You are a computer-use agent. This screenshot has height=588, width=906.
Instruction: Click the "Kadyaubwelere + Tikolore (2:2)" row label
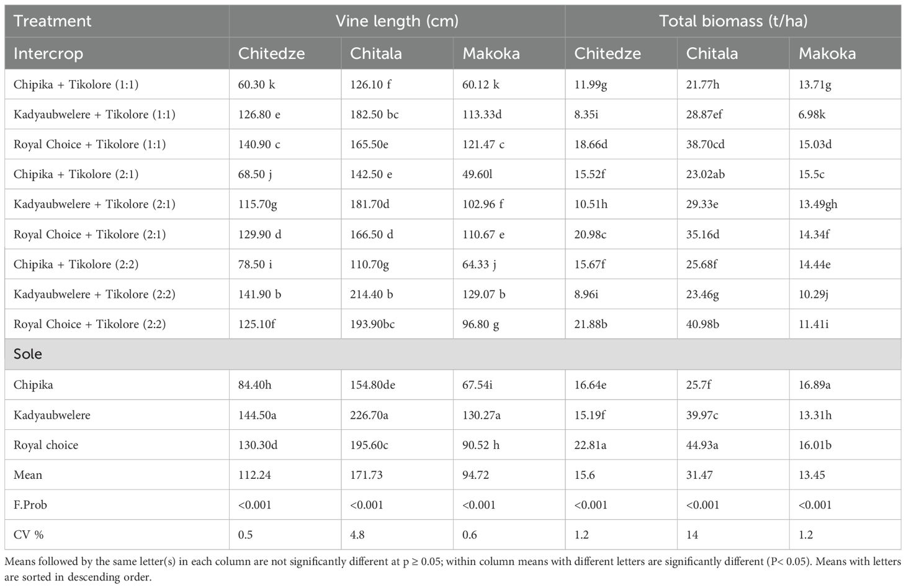click(x=94, y=294)
